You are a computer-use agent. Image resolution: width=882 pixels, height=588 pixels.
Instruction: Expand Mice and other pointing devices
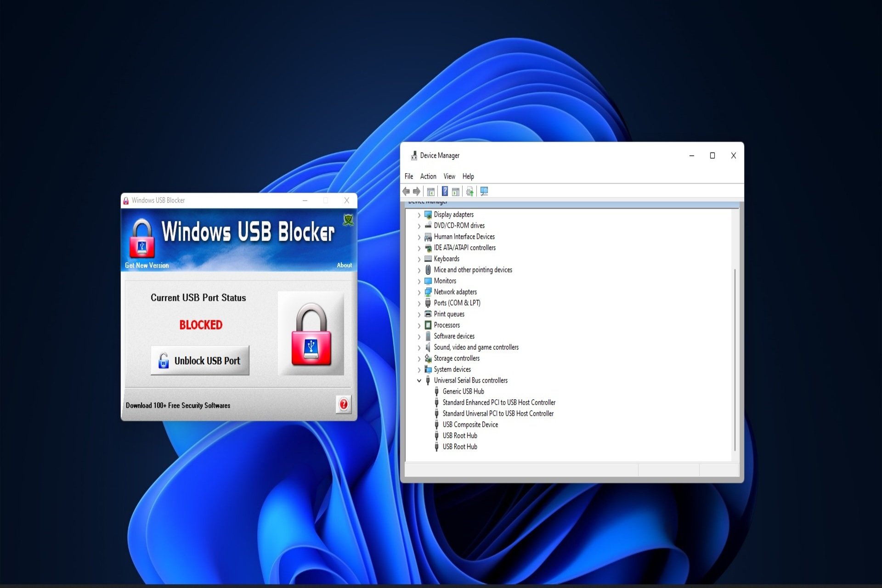click(419, 270)
